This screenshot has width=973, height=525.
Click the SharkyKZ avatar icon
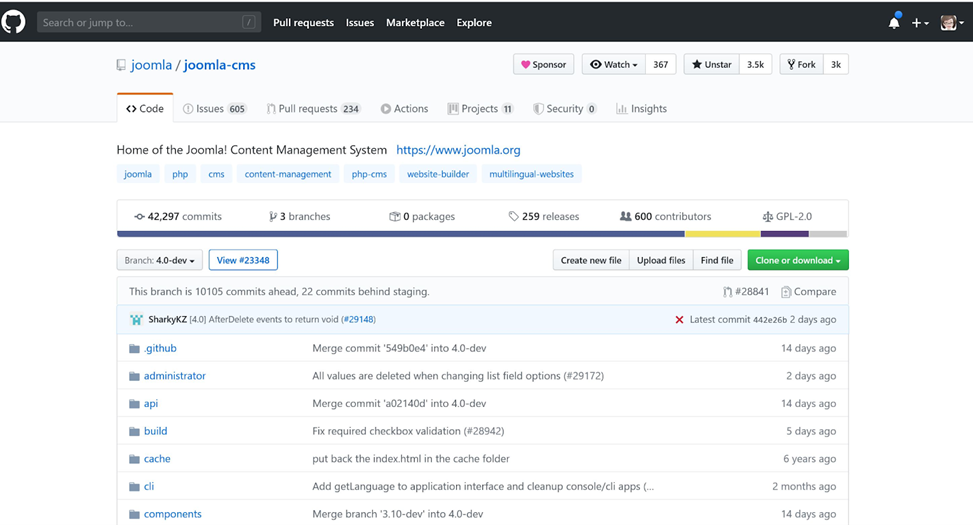(136, 320)
